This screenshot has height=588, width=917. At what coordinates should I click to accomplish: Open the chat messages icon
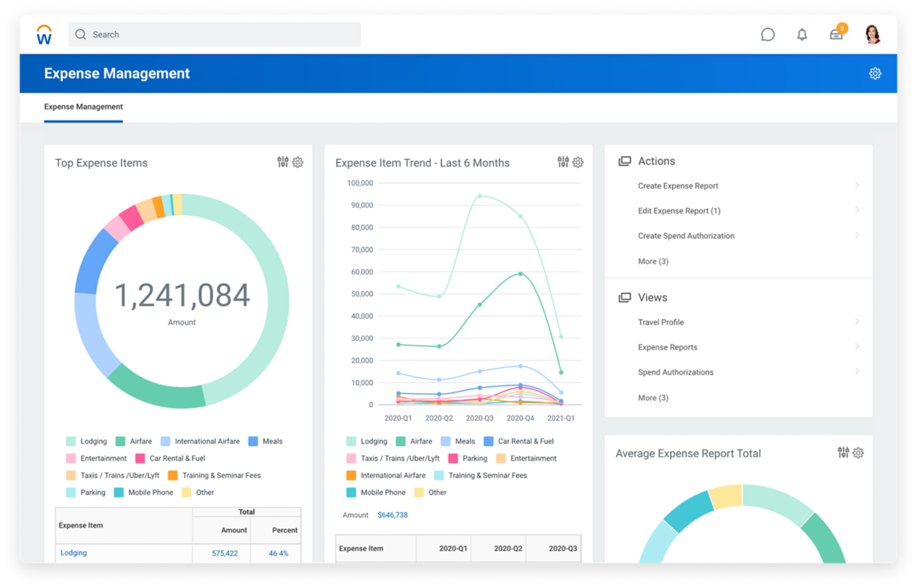[767, 35]
